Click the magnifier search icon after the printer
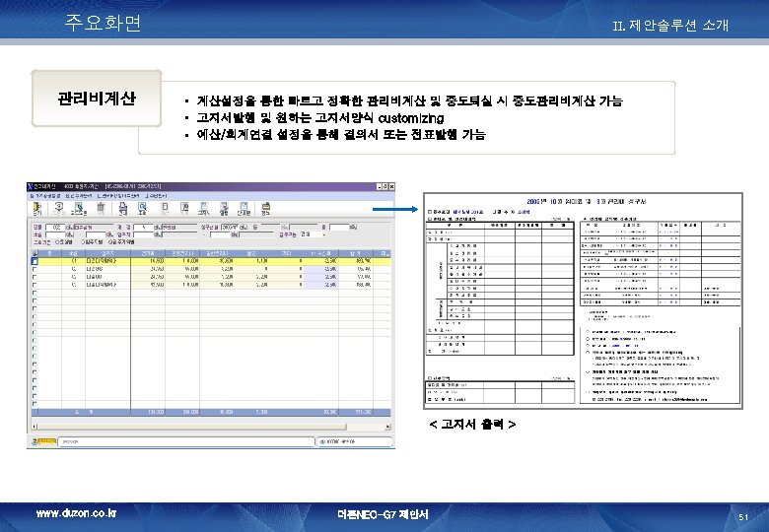769x532 pixels. (x=142, y=209)
